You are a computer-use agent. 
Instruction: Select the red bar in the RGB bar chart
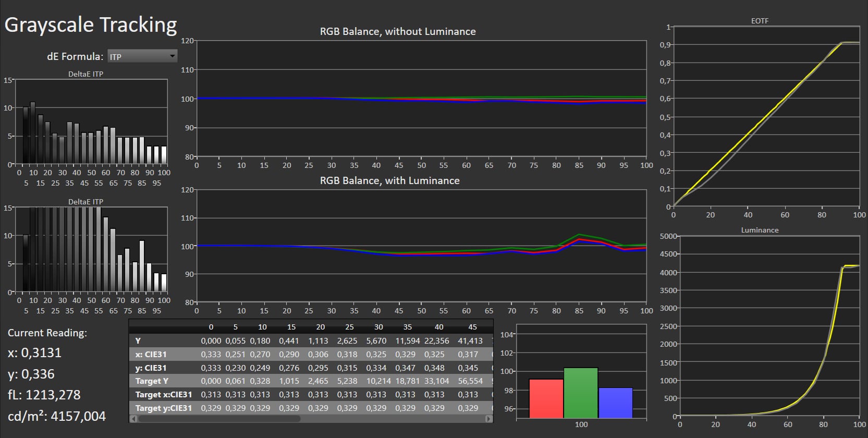coord(546,398)
